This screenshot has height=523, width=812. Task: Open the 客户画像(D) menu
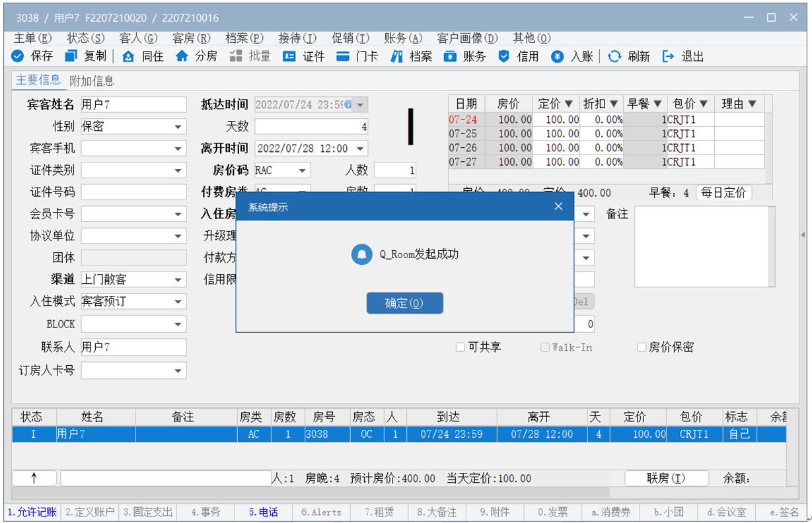point(467,38)
